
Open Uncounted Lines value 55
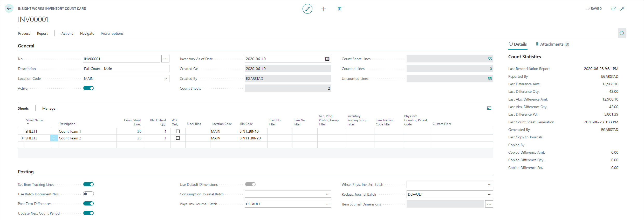click(490, 79)
